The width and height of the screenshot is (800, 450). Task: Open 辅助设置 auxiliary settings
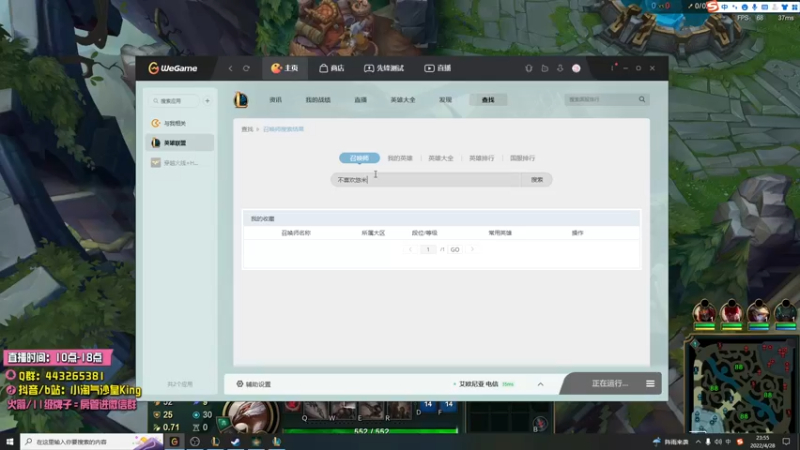click(x=254, y=384)
